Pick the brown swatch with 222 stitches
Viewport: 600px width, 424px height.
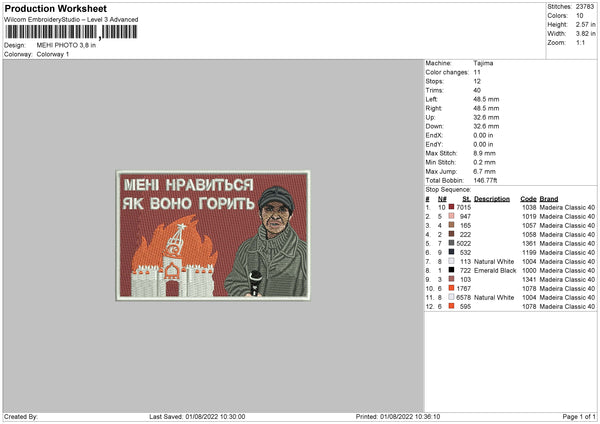(452, 234)
